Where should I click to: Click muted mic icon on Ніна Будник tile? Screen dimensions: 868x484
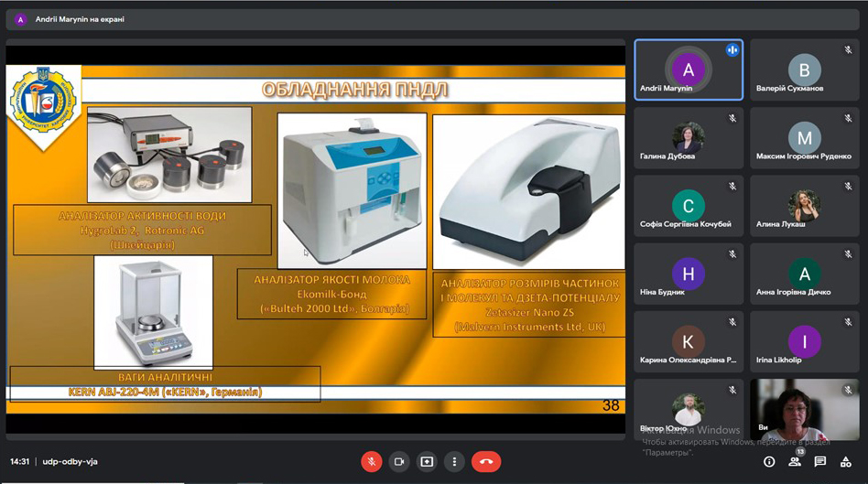732,253
